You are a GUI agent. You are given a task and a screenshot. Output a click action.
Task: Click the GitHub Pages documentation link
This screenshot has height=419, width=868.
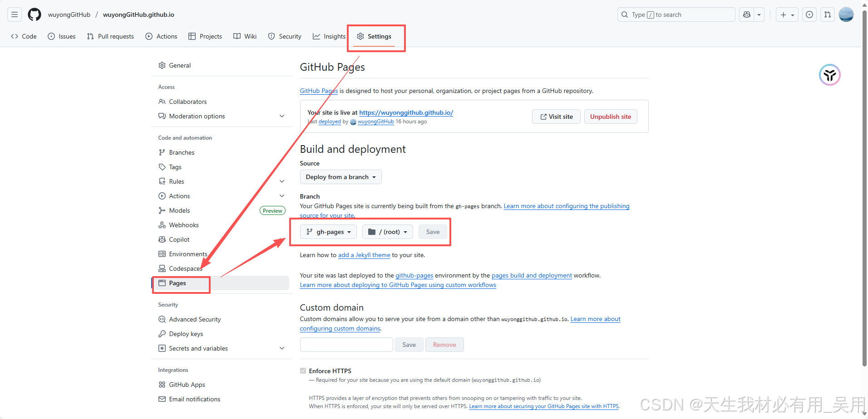point(319,91)
